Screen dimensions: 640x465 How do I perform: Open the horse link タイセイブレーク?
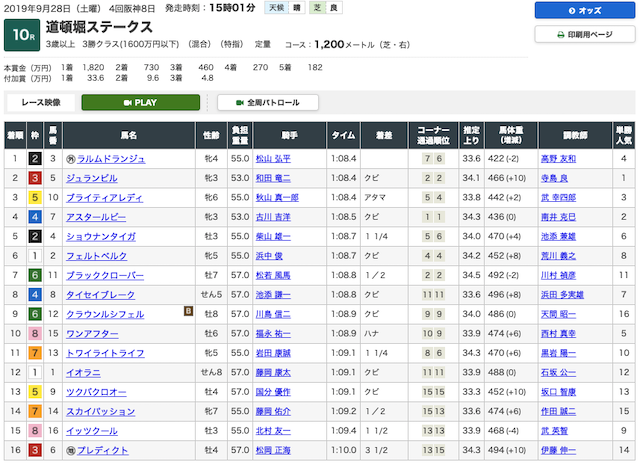(x=100, y=295)
